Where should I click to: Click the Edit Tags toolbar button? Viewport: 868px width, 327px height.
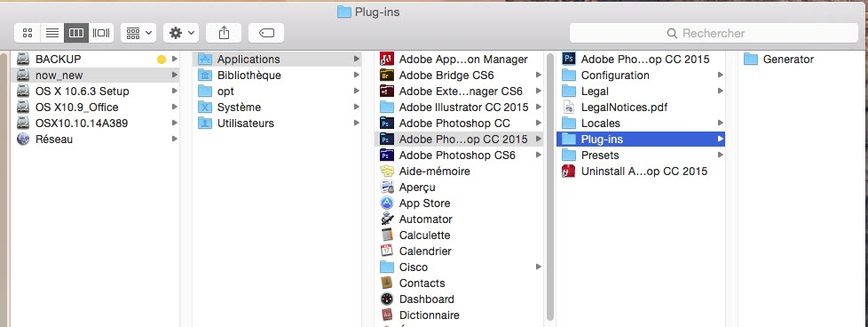click(x=266, y=33)
